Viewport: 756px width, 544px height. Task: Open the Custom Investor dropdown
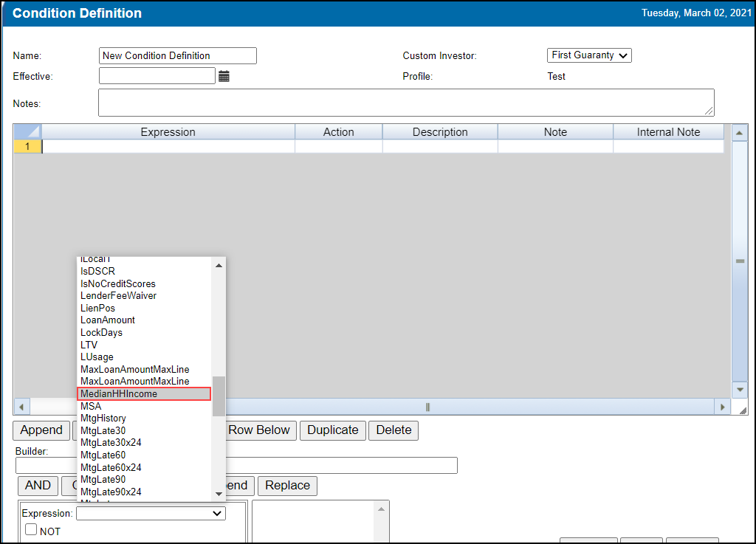click(588, 55)
